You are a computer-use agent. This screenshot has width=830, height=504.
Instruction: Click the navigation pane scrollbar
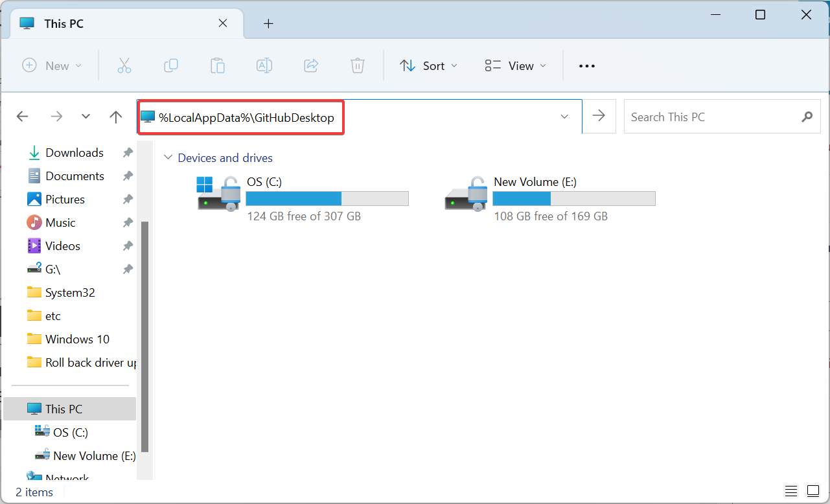click(x=145, y=337)
